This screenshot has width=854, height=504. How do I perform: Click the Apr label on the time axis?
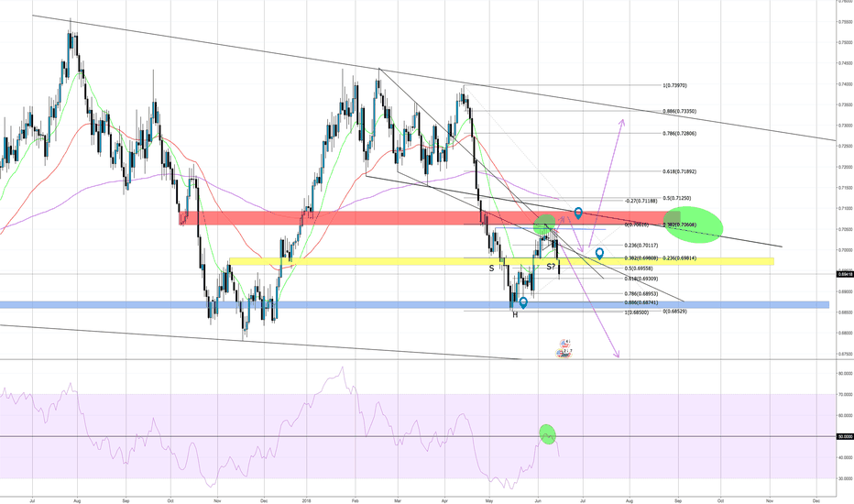tap(444, 499)
